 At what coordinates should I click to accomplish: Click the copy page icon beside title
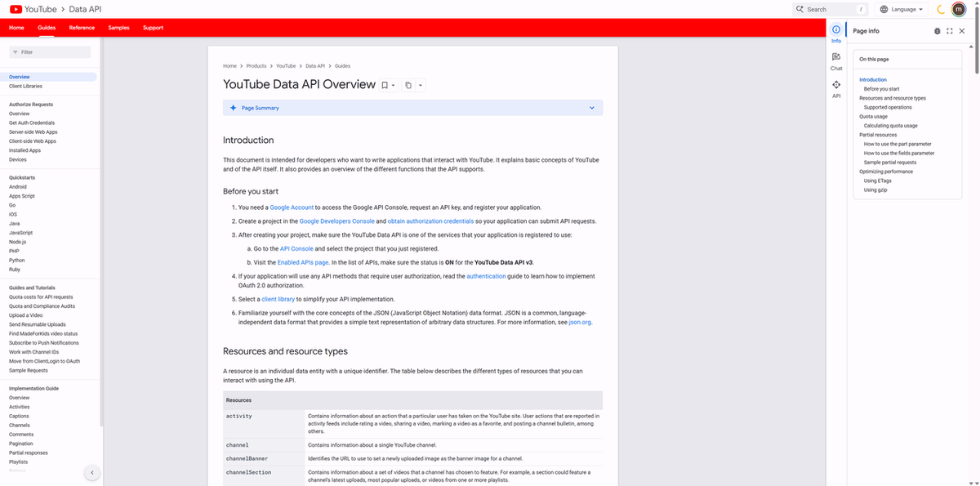pos(408,85)
